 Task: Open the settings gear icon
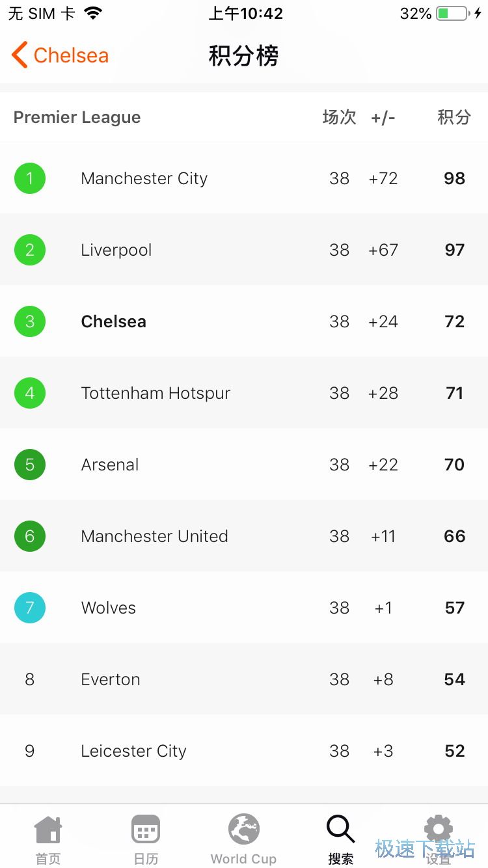tap(438, 829)
